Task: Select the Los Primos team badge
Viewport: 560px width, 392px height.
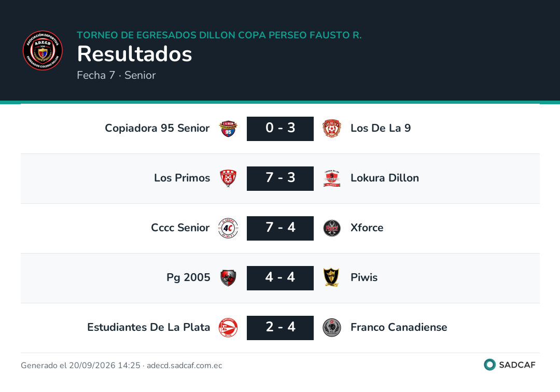Action: (228, 178)
